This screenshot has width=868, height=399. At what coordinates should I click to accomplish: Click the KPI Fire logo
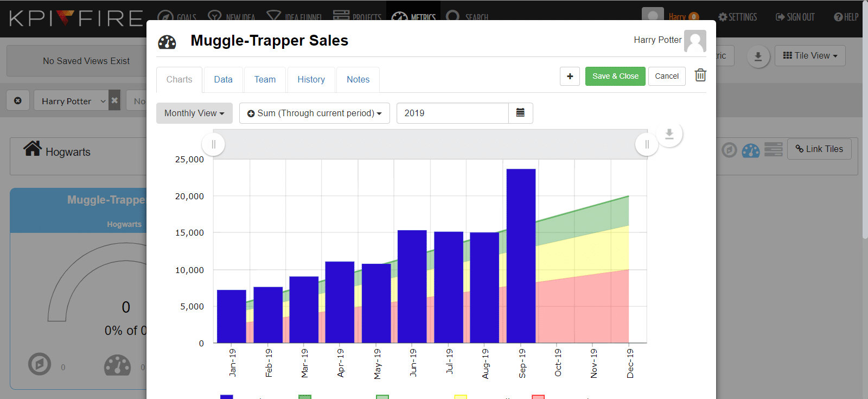76,18
